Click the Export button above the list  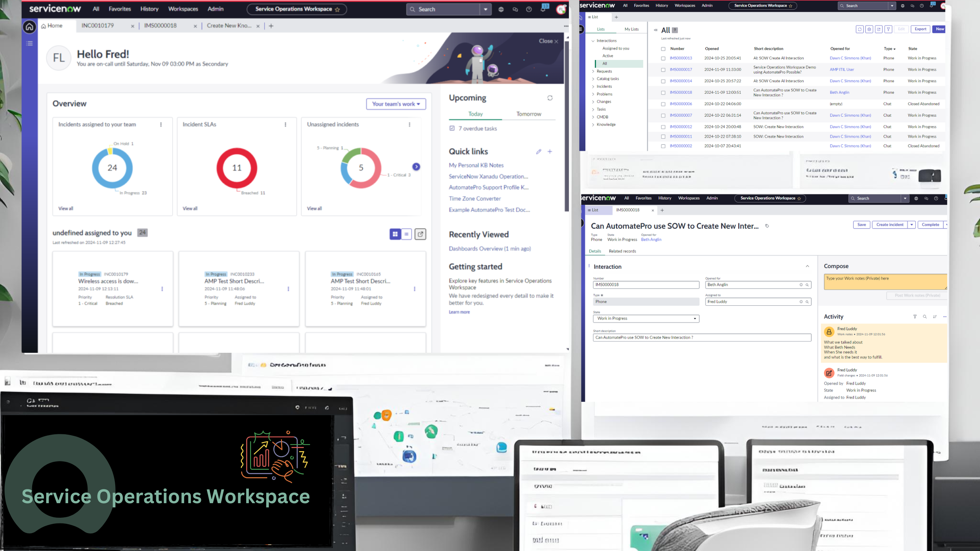point(920,29)
